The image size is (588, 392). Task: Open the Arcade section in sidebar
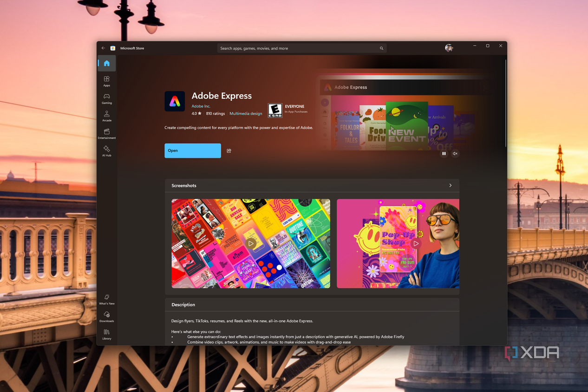(107, 116)
